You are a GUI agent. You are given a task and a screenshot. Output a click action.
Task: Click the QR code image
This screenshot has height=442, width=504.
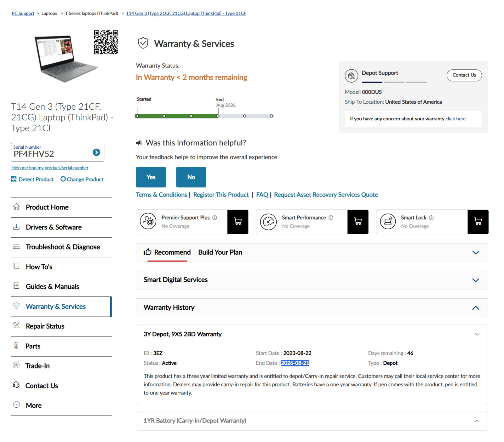pos(106,42)
